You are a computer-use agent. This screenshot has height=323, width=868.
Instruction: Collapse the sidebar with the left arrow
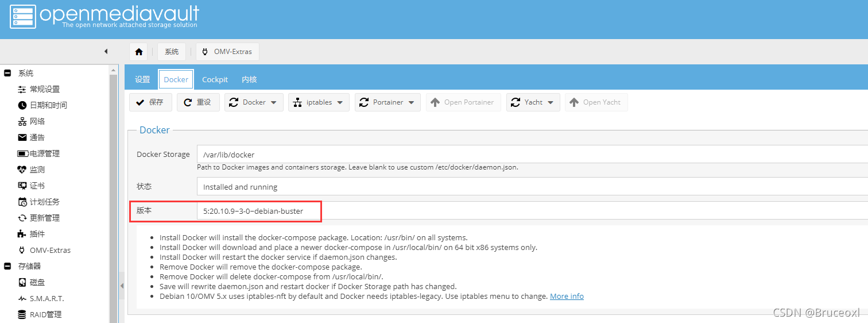pos(106,51)
